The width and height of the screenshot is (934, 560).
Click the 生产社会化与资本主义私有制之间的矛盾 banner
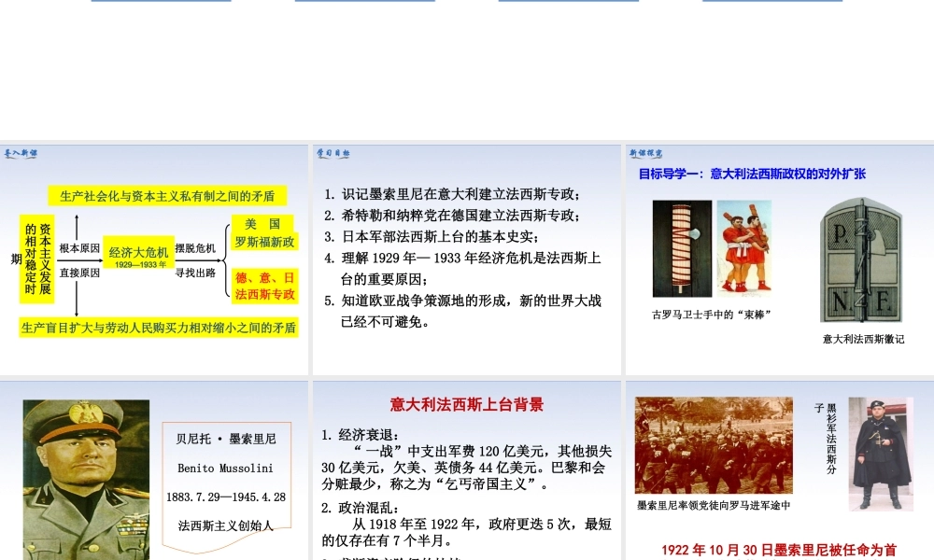pyautogui.click(x=167, y=196)
